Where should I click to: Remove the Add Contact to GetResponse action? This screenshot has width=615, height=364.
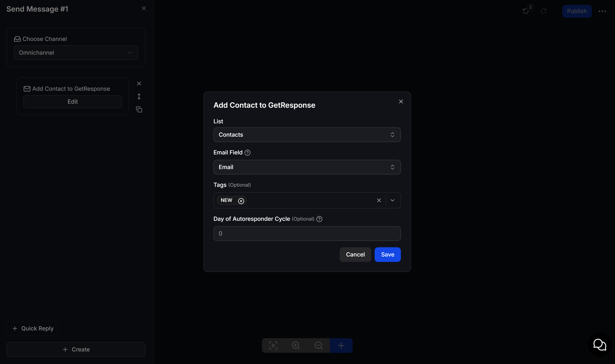click(139, 84)
